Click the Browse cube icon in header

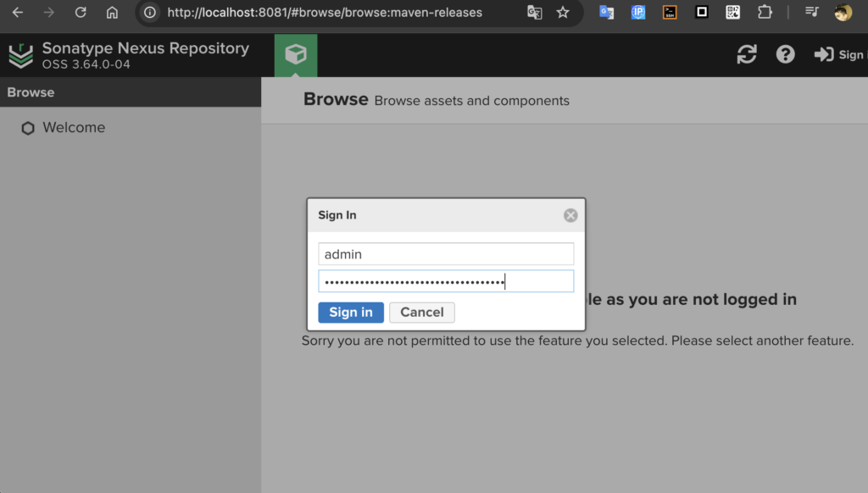click(295, 55)
